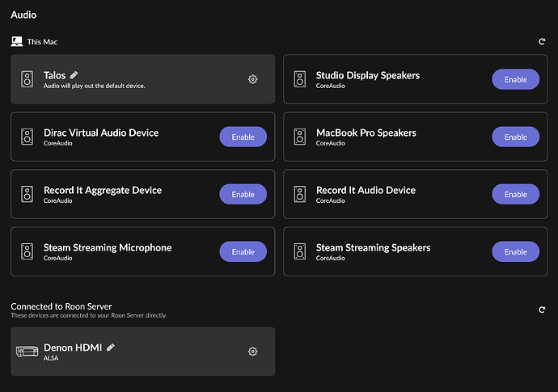
Task: Open settings gear for Denon HDMI
Action: [252, 352]
